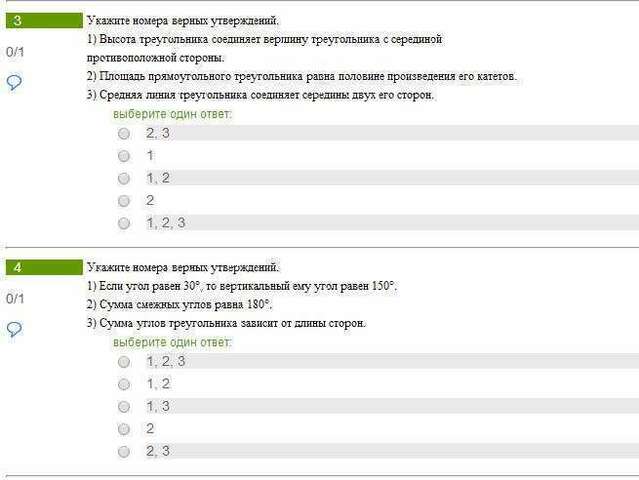Select "1, 2, 3" answer in question 3
Image resolution: width=639 pixels, height=480 pixels.
[124, 223]
